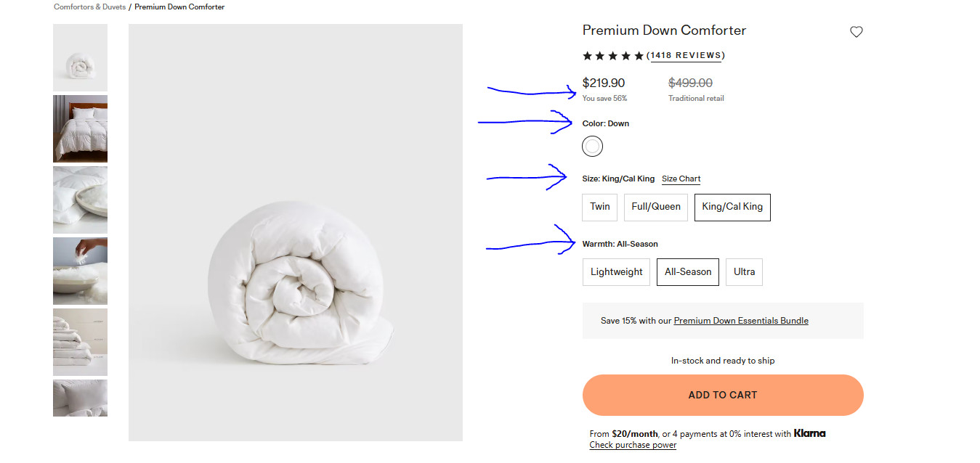Select the pillow thumbnail at bottom

click(x=80, y=398)
